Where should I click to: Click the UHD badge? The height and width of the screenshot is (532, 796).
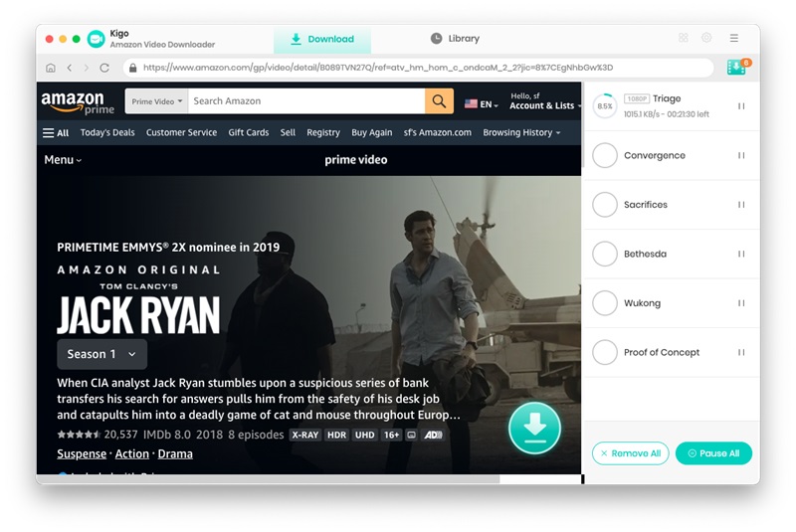tap(364, 436)
